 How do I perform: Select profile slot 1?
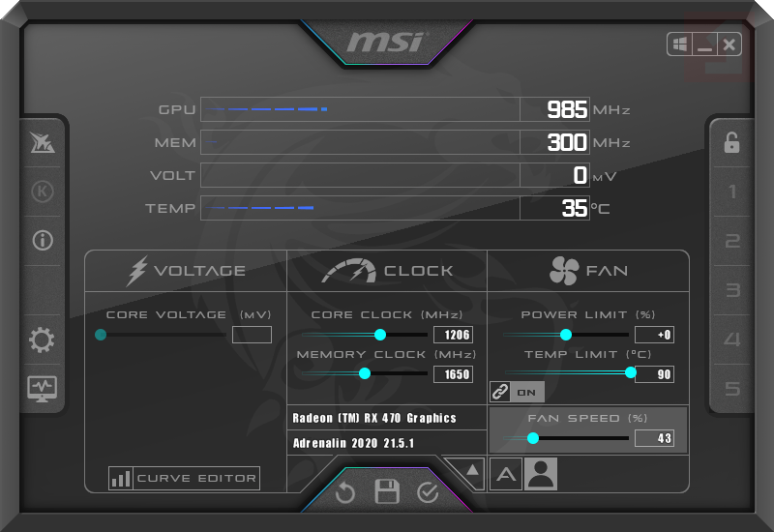pos(732,192)
